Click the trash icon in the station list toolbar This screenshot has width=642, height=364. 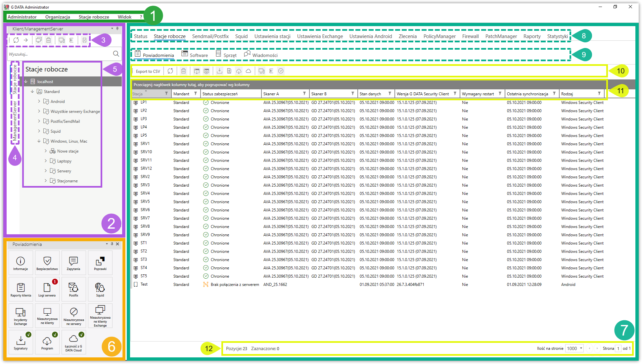tap(183, 71)
